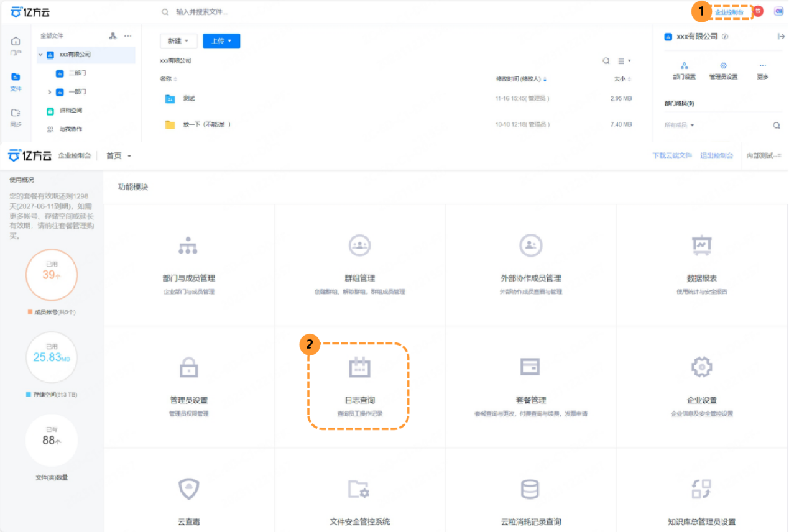789x532 pixels.
Task: Click the blue 上传 dropdown button
Action: coord(221,41)
